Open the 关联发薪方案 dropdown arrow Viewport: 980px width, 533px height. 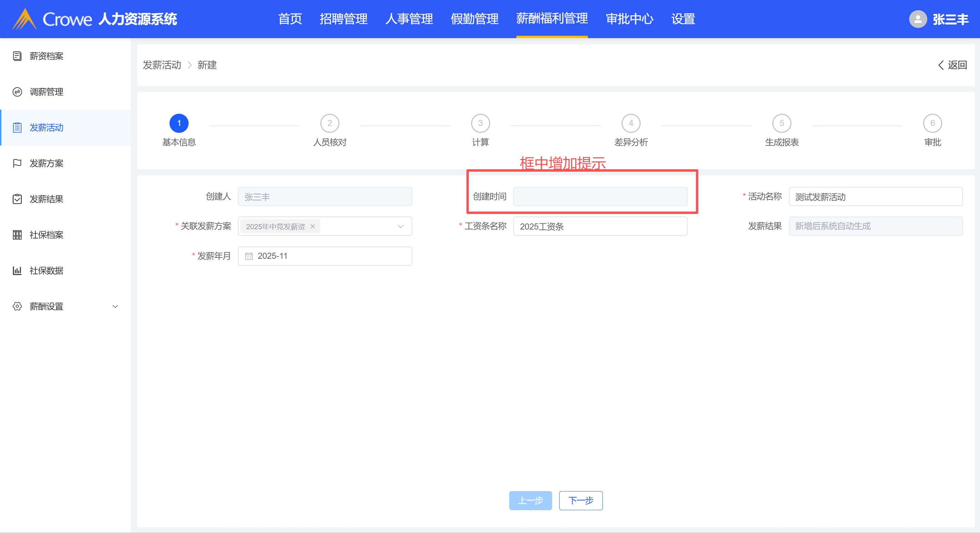point(401,226)
